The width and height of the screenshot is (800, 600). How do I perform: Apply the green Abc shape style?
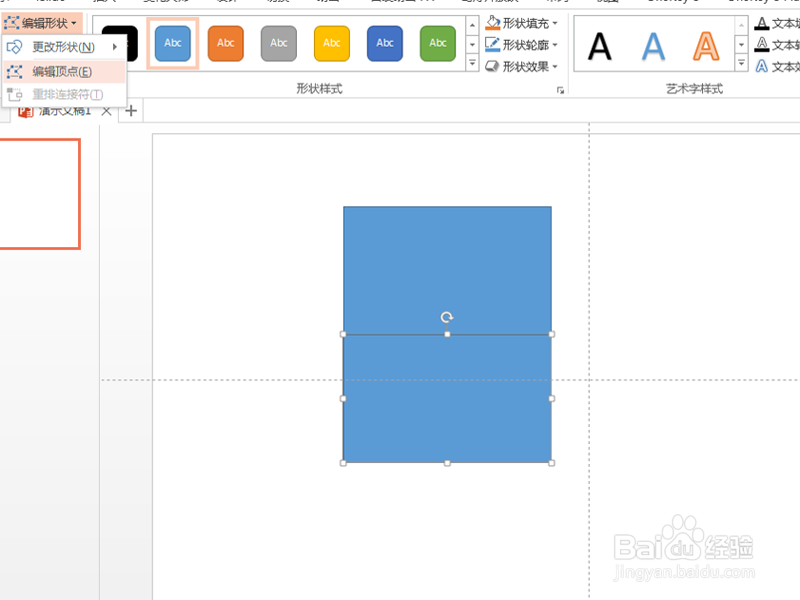(438, 43)
